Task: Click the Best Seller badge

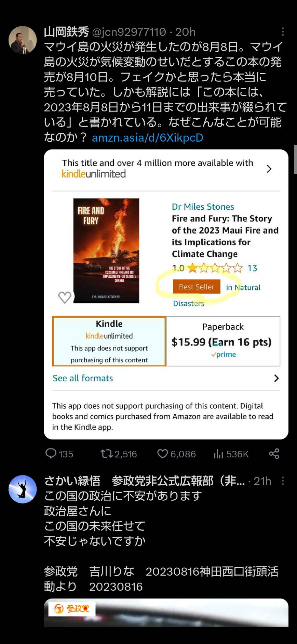Action: 197,287
